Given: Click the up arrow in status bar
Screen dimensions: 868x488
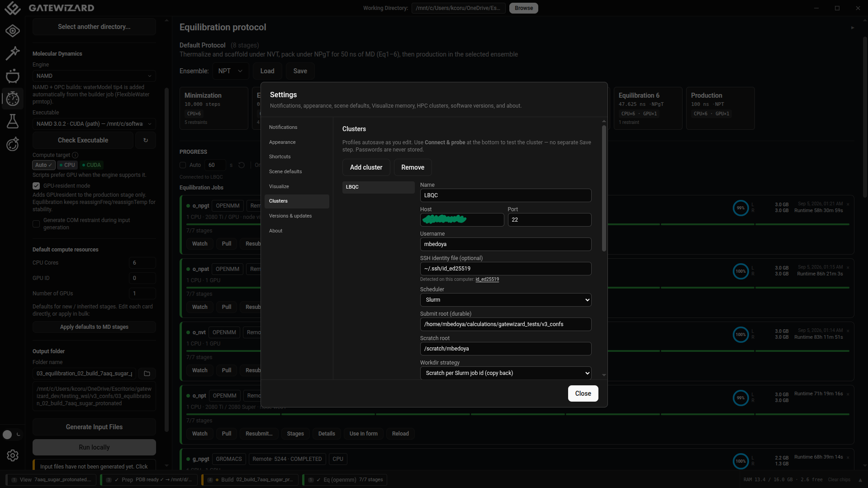Looking at the screenshot, I should pyautogui.click(x=860, y=480).
